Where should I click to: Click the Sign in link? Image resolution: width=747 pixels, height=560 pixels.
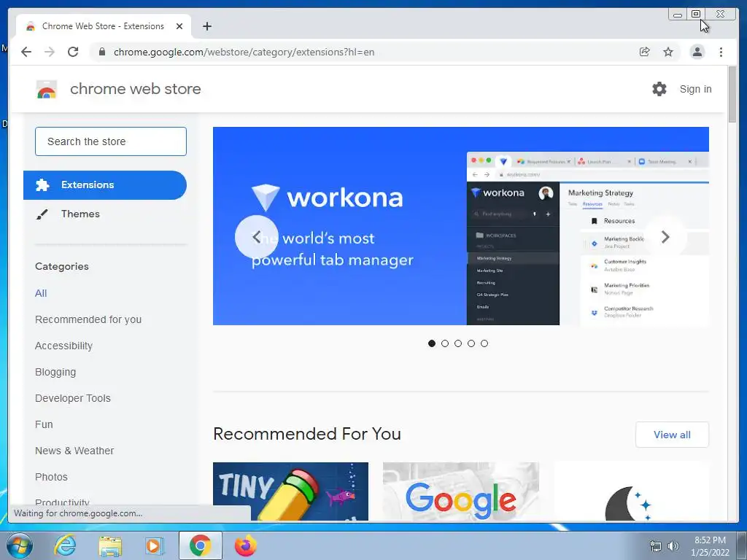(695, 89)
